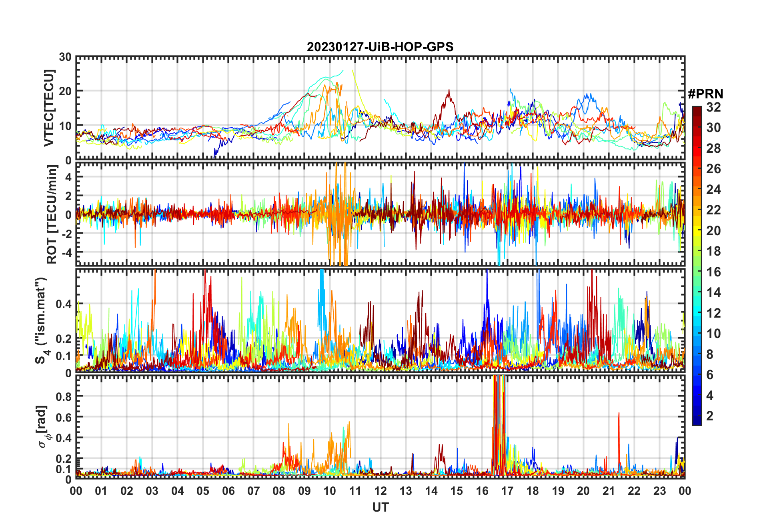Click ROT y-axis tick label "-4"
Image resolution: width=761 pixels, height=532 pixels.
point(66,252)
